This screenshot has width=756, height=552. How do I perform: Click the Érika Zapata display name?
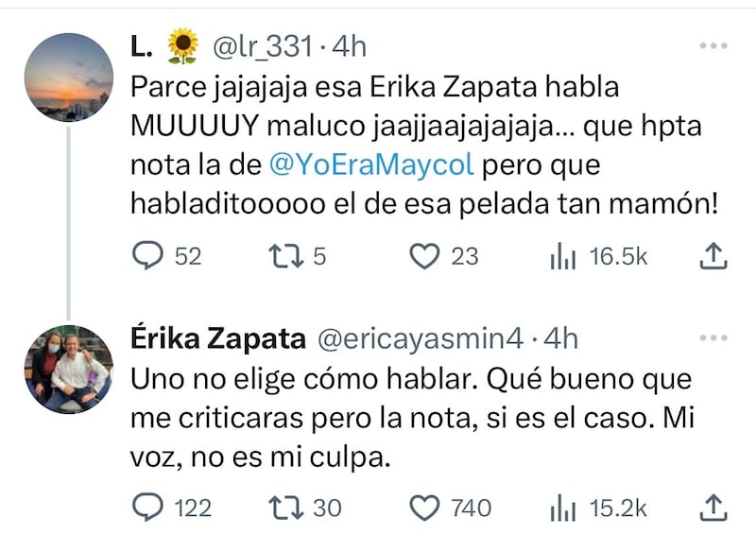pyautogui.click(x=216, y=339)
